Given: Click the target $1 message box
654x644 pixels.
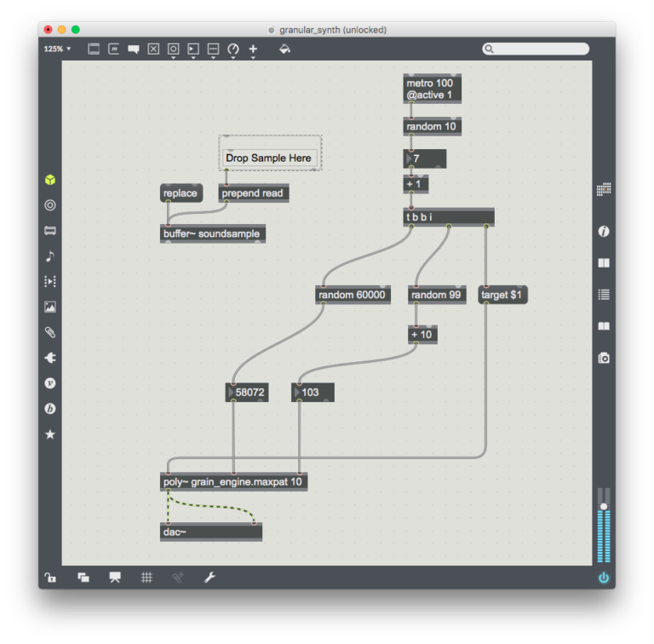Looking at the screenshot, I should 502,295.
